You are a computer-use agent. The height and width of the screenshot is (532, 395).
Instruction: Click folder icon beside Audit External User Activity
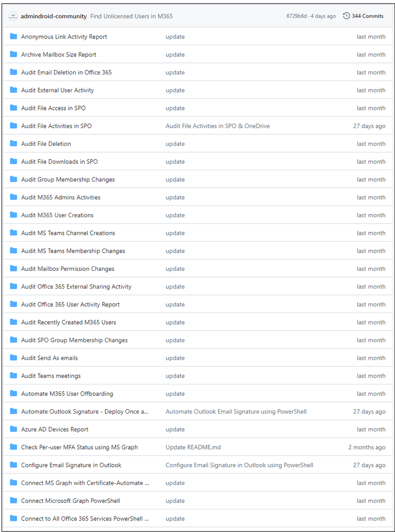(x=13, y=90)
